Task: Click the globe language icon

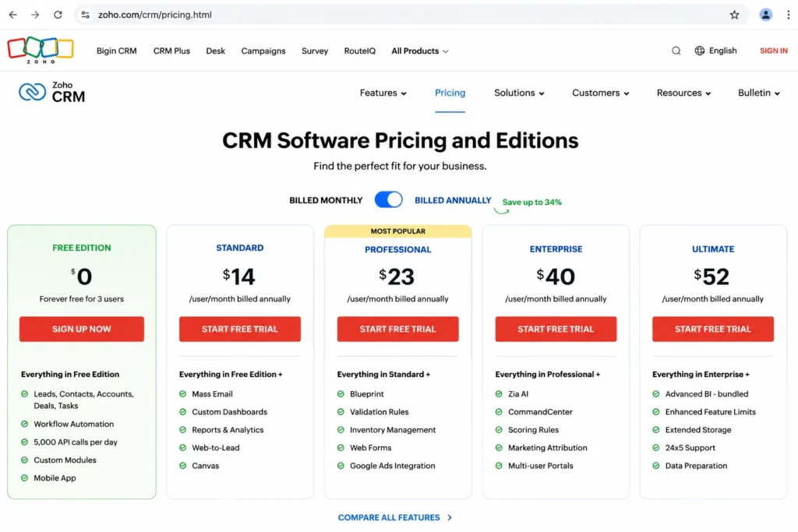Action: (700, 51)
